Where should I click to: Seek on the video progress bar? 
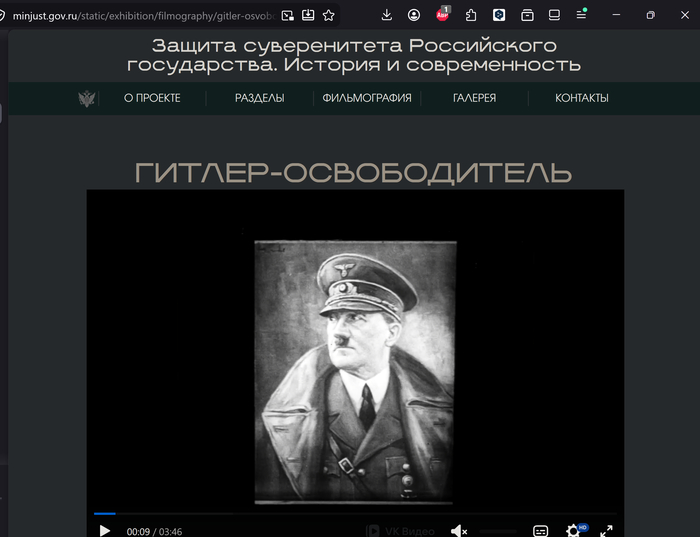tap(355, 514)
